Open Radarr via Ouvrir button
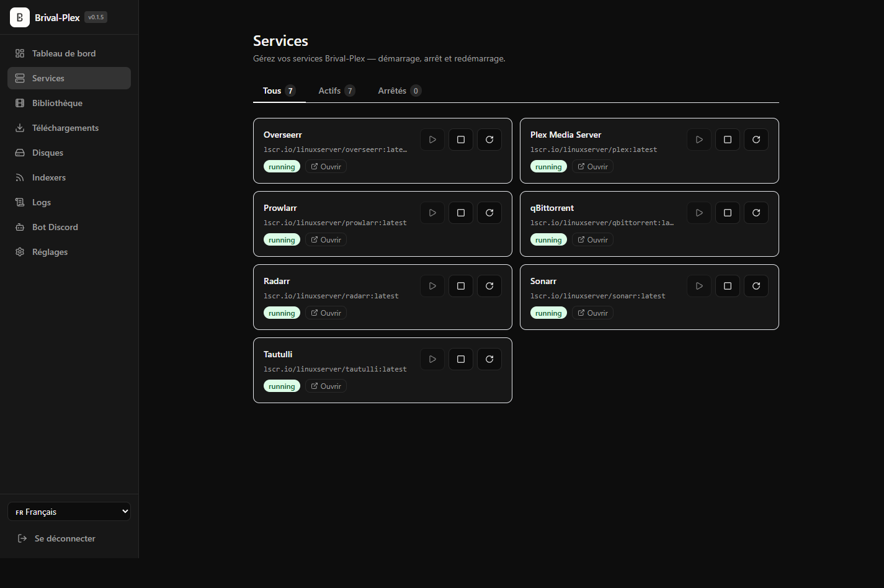The image size is (884, 588). click(326, 313)
